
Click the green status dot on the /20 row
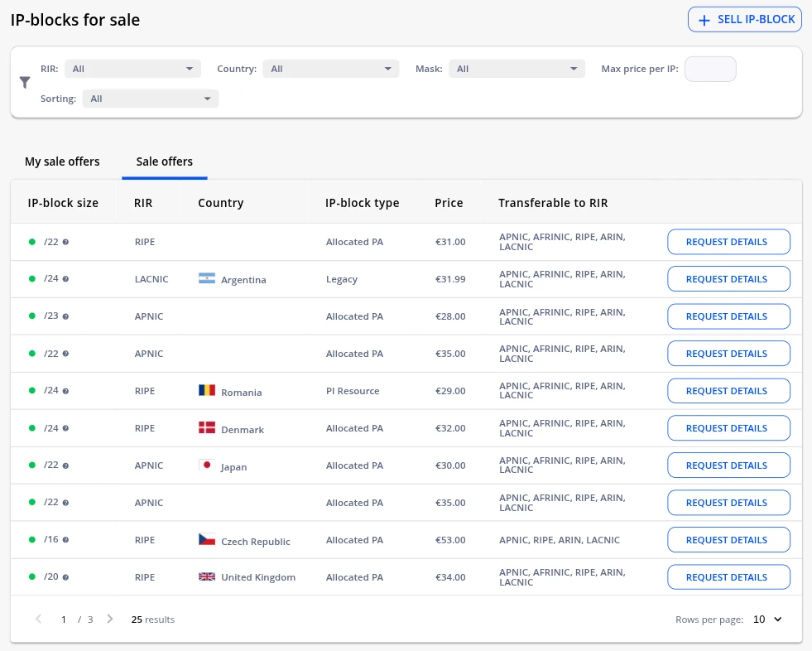click(x=31, y=576)
